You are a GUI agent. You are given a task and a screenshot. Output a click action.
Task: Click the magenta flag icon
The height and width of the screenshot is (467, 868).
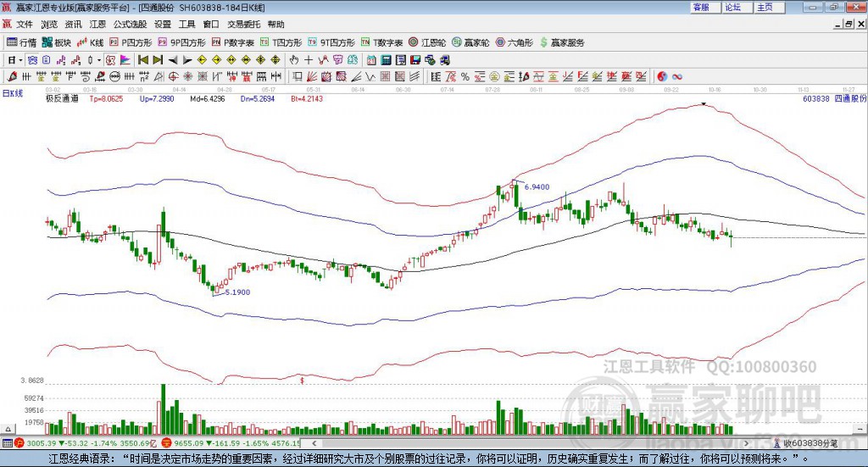pyautogui.click(x=125, y=60)
